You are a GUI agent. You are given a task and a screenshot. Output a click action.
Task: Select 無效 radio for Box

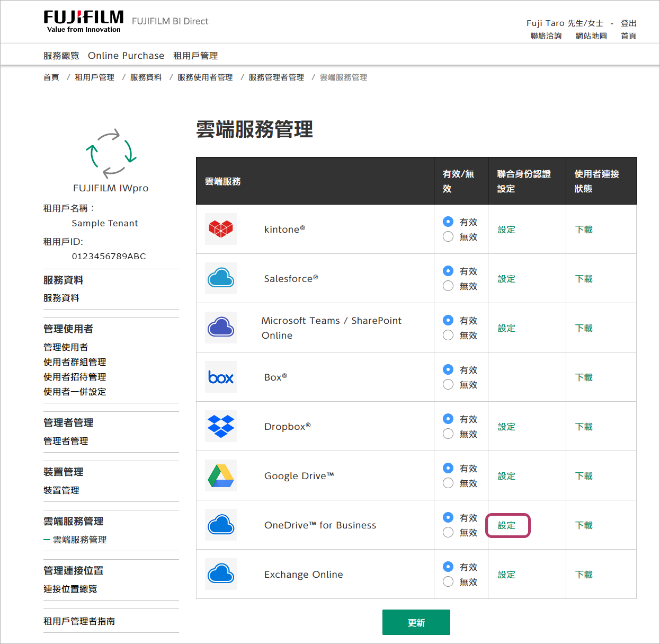(x=448, y=385)
